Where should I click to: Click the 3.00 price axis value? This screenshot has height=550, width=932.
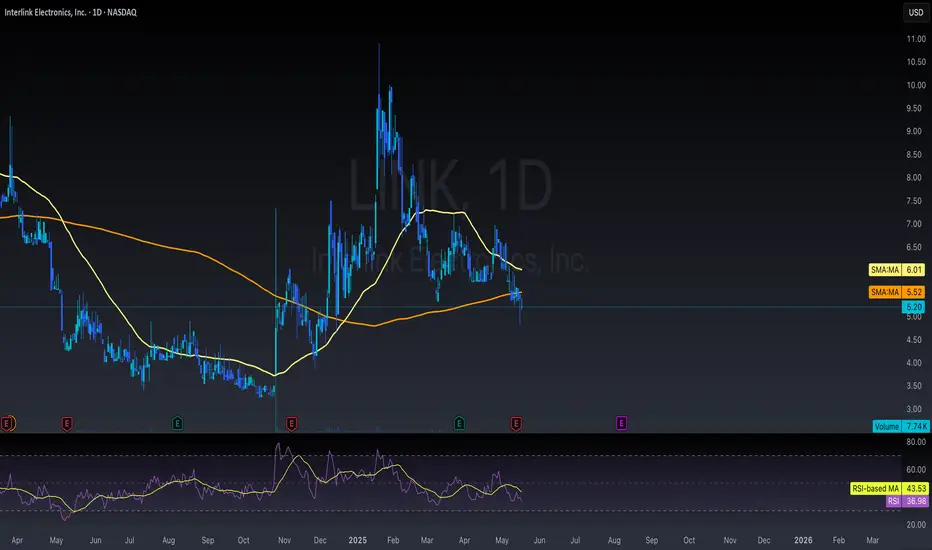(x=914, y=409)
